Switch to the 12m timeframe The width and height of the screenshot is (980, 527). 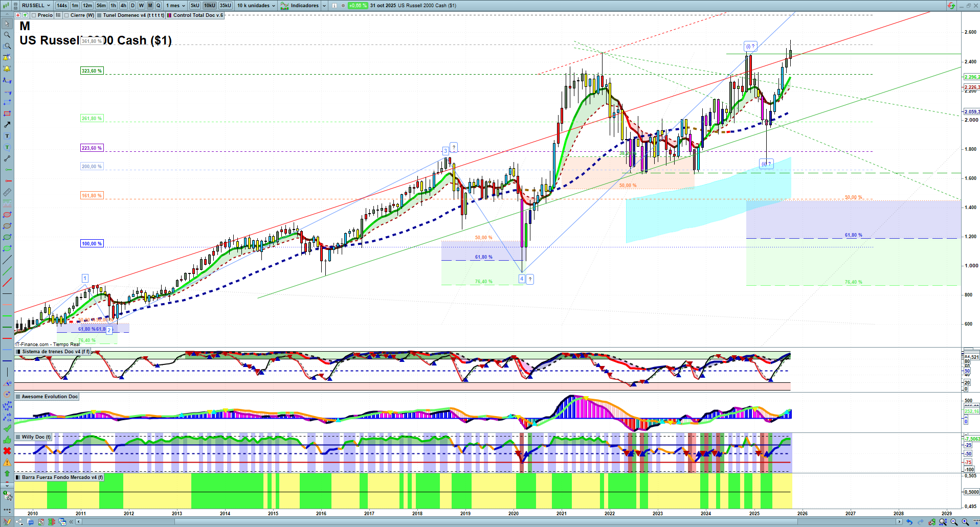[87, 6]
